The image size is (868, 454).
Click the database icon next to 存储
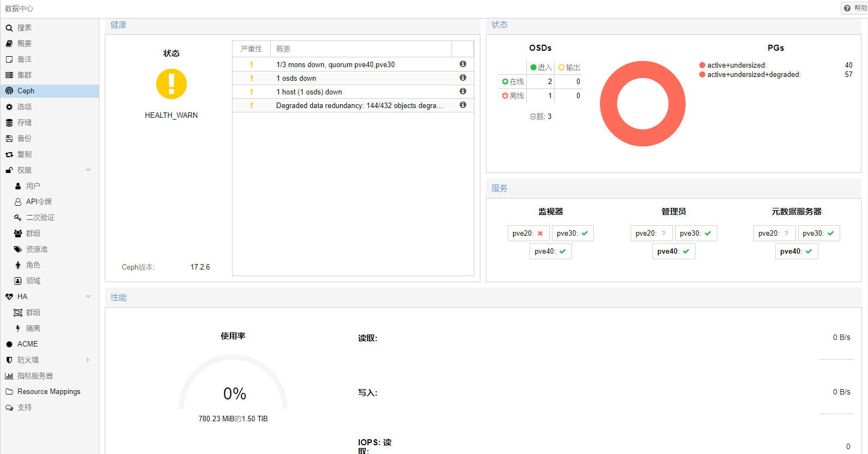[9, 122]
